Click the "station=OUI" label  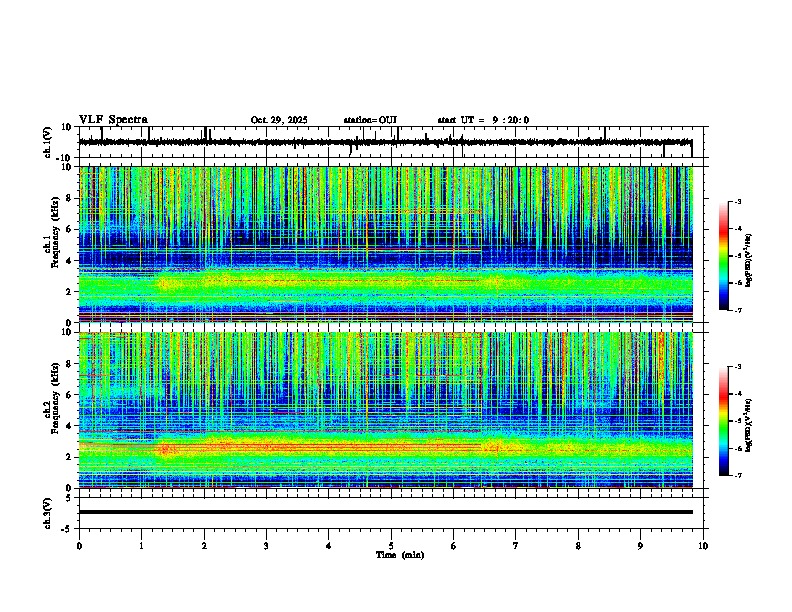[x=370, y=120]
